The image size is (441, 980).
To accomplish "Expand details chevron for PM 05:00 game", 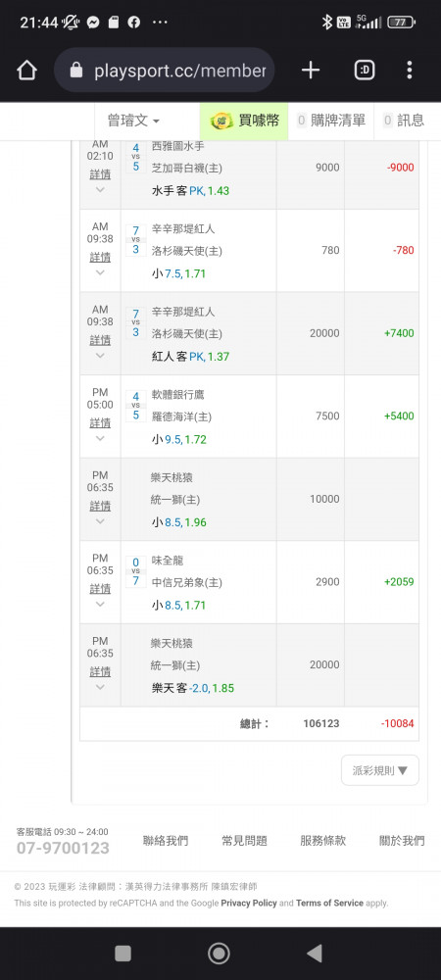I will click(100, 438).
